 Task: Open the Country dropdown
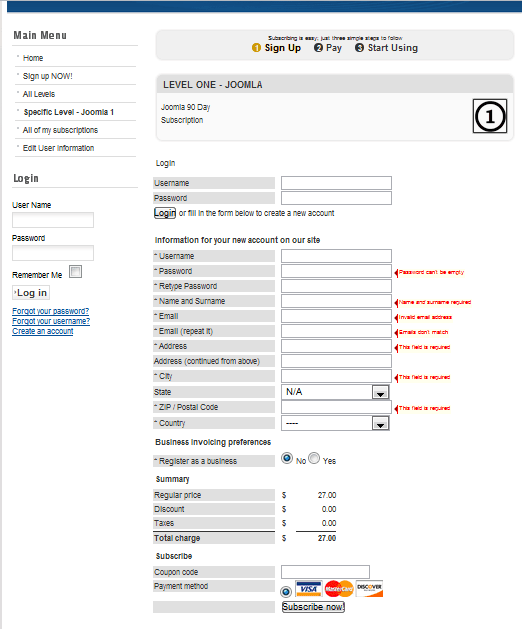335,423
